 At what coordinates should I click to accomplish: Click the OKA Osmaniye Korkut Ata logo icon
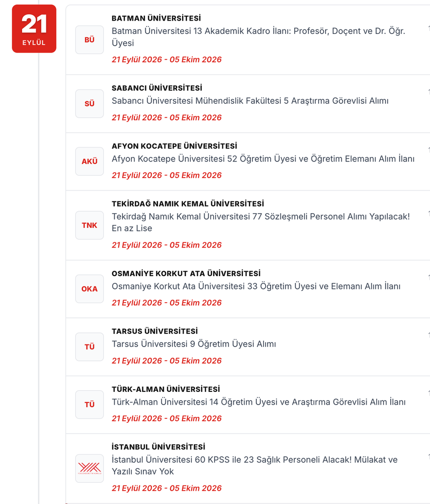(90, 289)
